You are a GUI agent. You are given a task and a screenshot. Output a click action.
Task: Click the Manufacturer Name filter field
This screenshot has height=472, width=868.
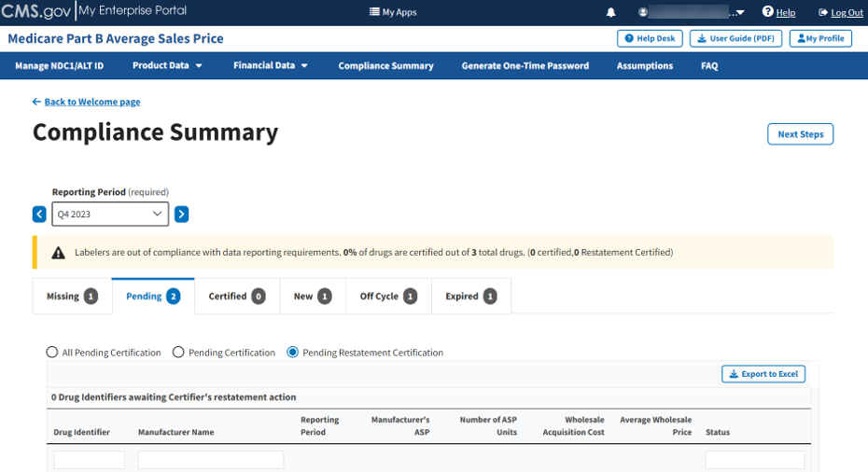[x=210, y=460]
